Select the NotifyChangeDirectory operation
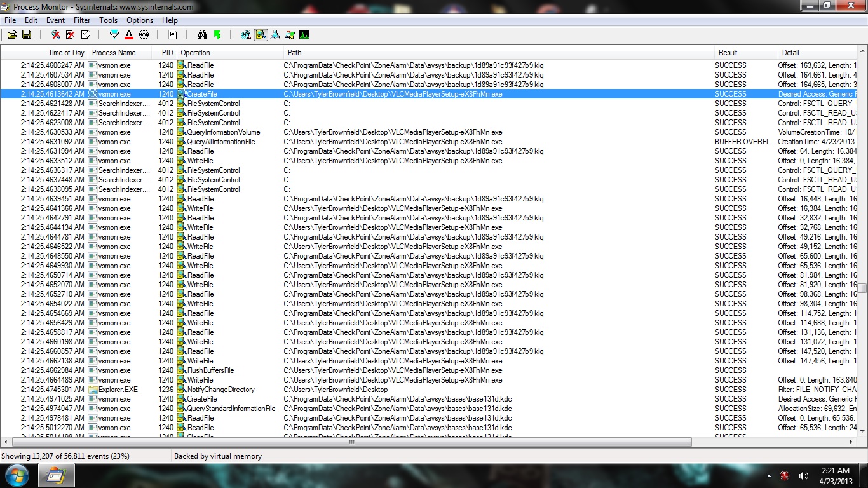 [220, 390]
